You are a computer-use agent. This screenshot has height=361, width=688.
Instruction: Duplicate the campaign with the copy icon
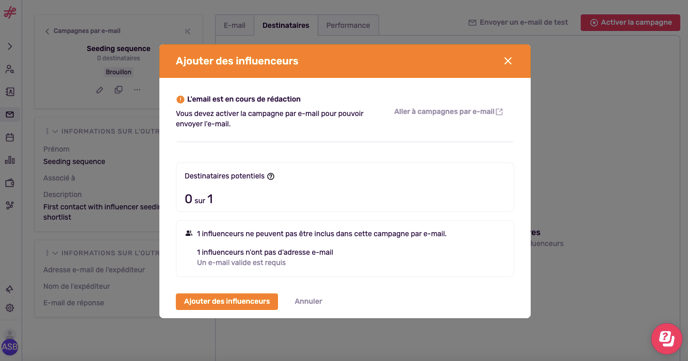118,90
